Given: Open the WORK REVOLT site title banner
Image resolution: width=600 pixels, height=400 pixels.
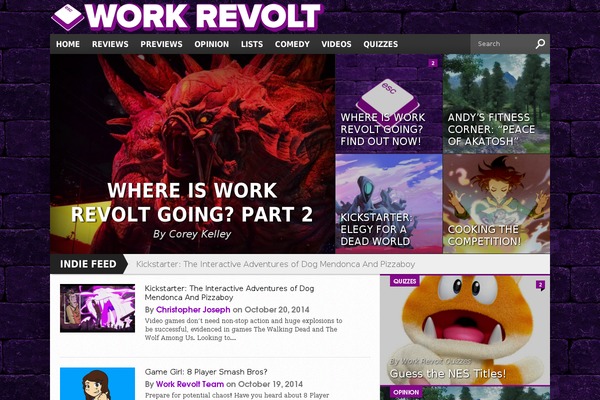Looking at the screenshot, I should (x=203, y=17).
